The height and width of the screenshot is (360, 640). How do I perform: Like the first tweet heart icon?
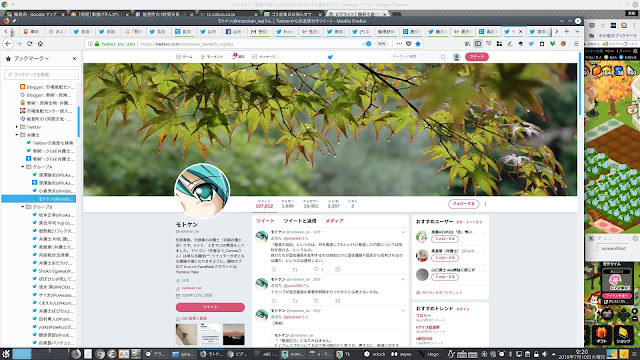tap(316, 269)
